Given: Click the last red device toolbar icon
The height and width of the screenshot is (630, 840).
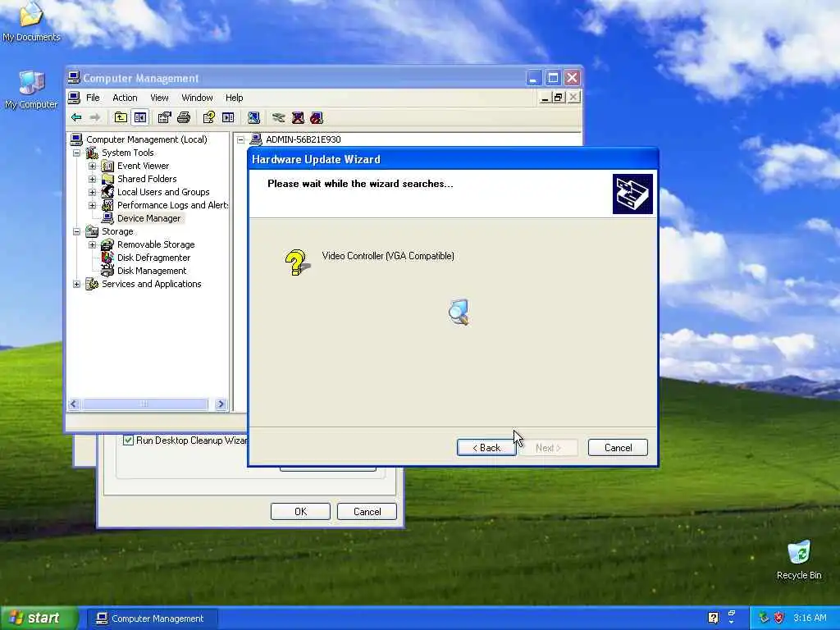Looking at the screenshot, I should coord(317,117).
